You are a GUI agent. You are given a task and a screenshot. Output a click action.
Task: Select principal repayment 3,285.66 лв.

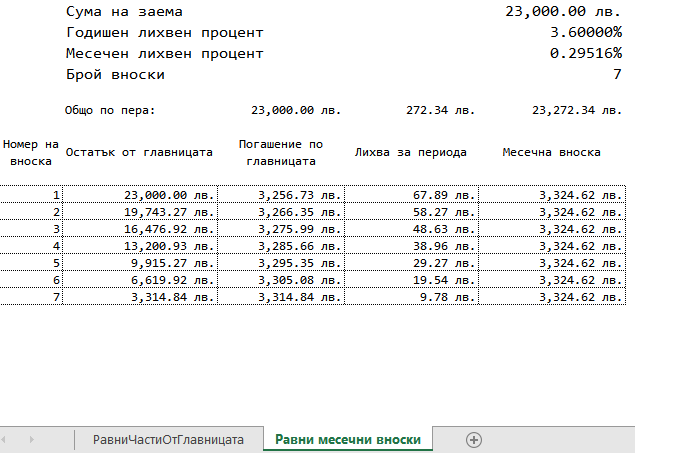coord(281,246)
